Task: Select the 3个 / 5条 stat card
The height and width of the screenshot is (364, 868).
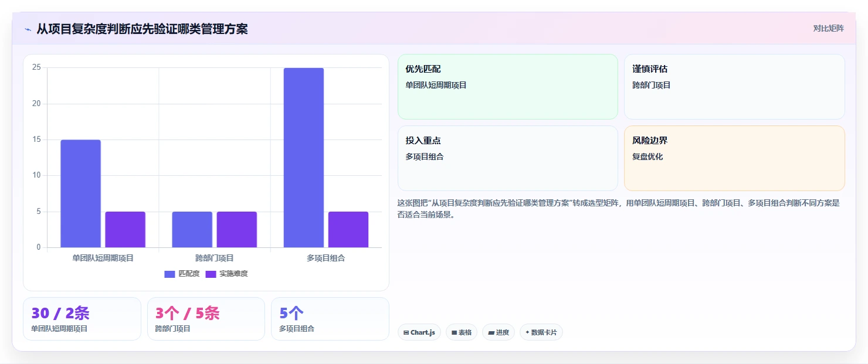Action: (x=206, y=319)
